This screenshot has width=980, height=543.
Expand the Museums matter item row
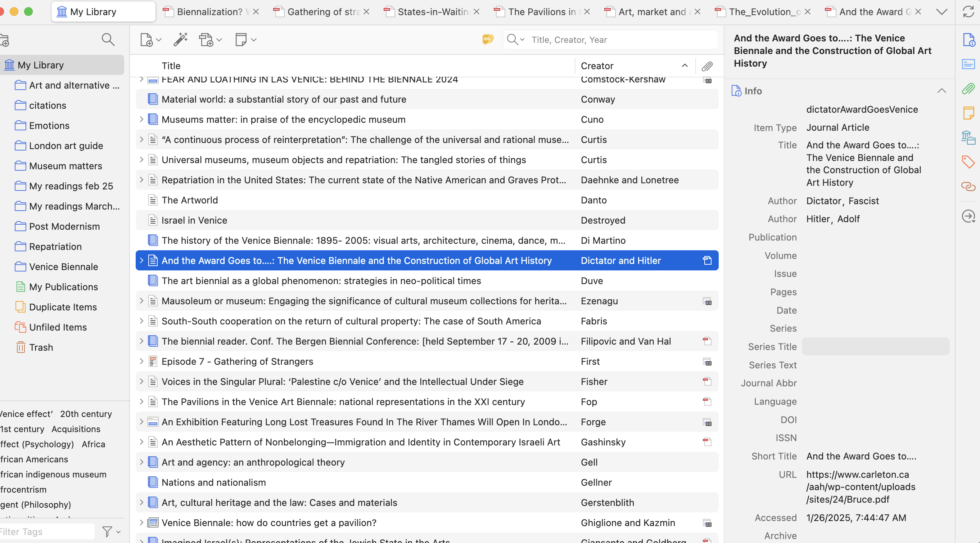tap(141, 120)
